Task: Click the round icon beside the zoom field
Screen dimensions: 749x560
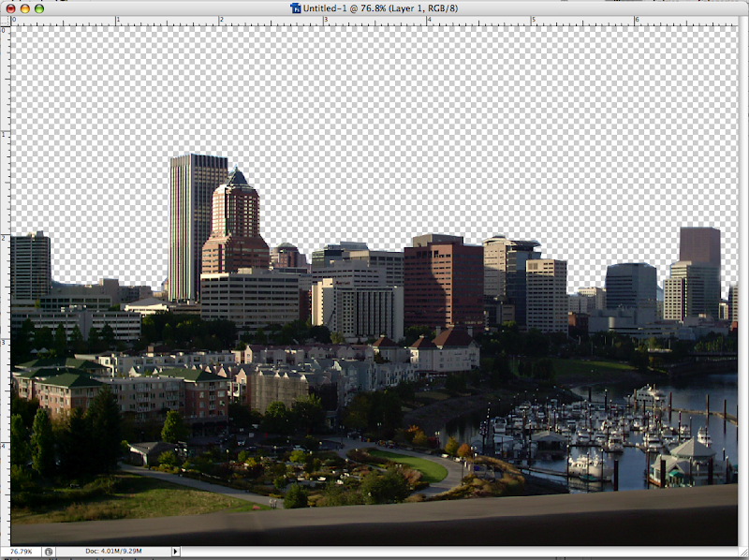Action: pos(48,553)
